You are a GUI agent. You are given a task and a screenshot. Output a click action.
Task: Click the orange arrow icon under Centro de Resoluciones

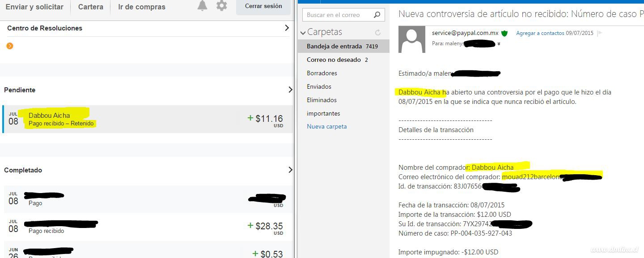(10, 46)
